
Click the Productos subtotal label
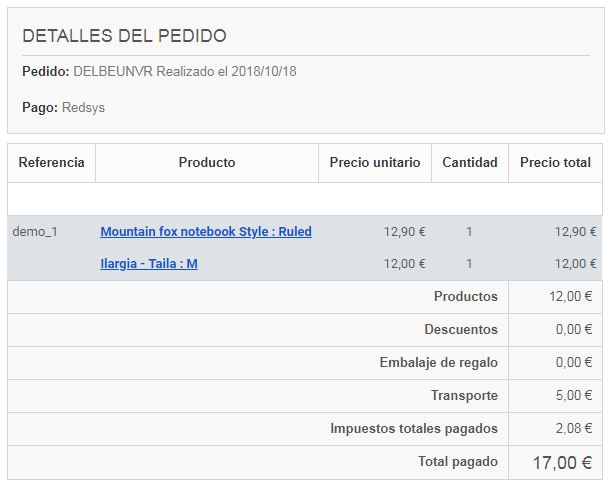tap(465, 297)
